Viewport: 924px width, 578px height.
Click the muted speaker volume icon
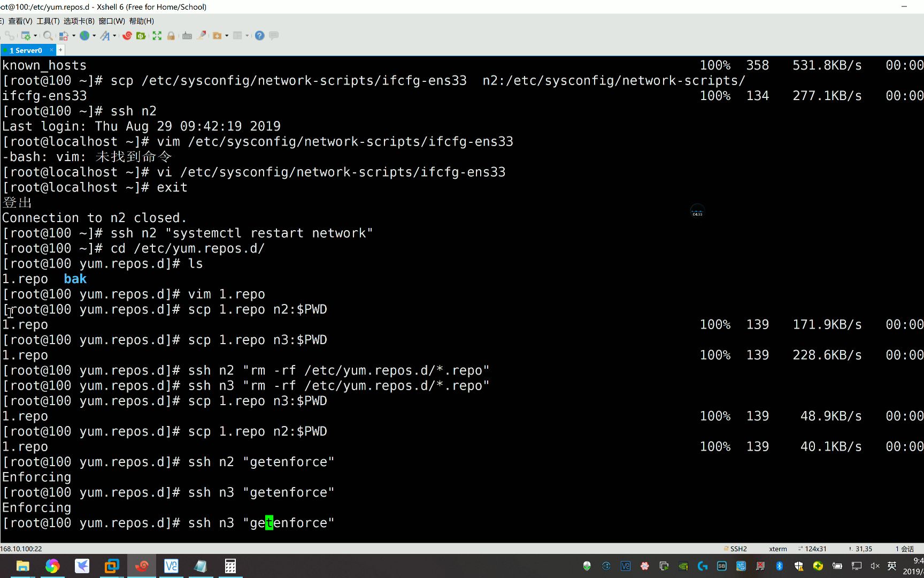click(x=875, y=566)
